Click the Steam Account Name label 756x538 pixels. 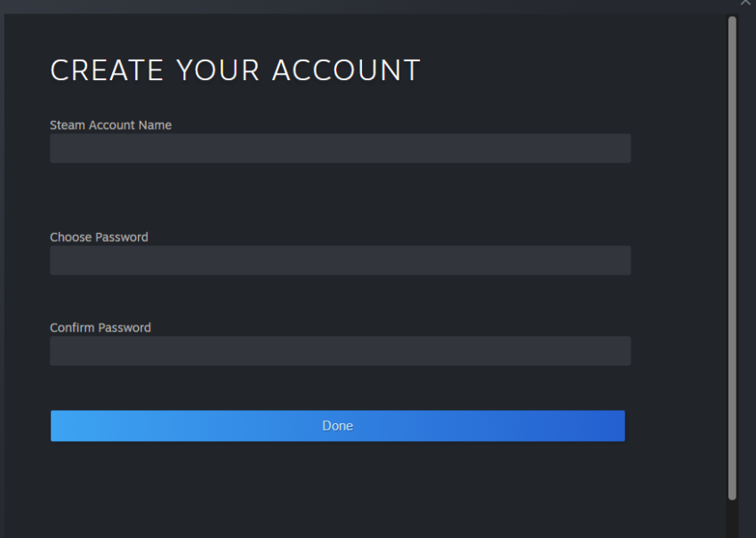[110, 124]
